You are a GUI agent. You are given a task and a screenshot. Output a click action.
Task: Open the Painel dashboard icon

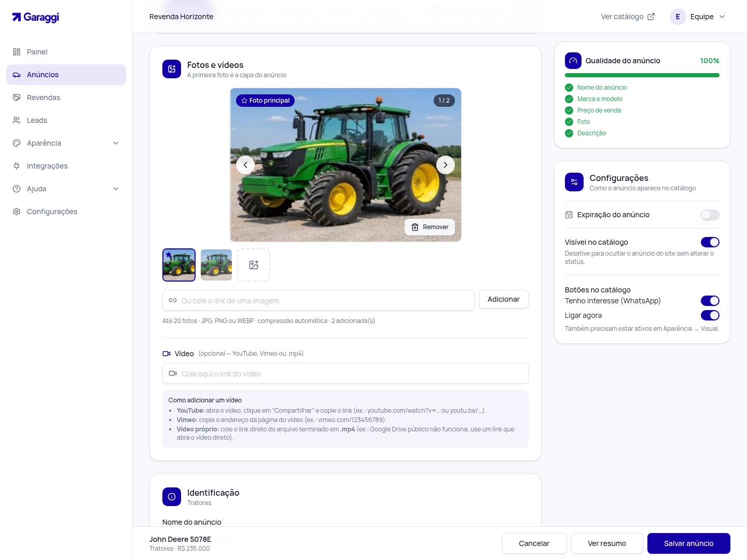click(17, 52)
